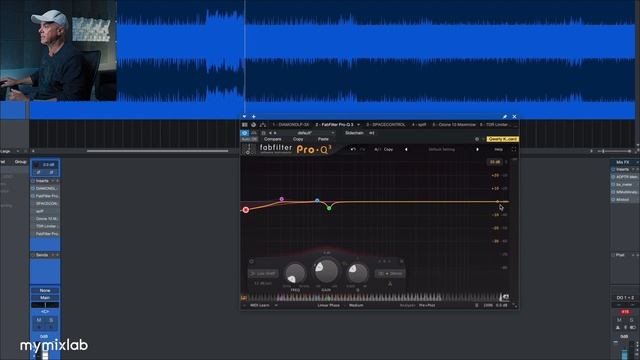Switch to Ozone 10 Maximizer tab
Screen dimensions: 640x360
454,125
